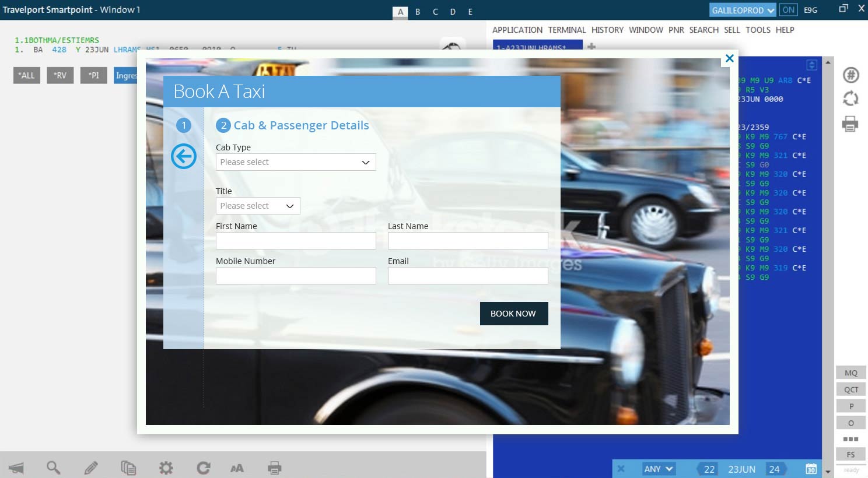Click the pencil edit icon in bottom toolbar

click(91, 468)
